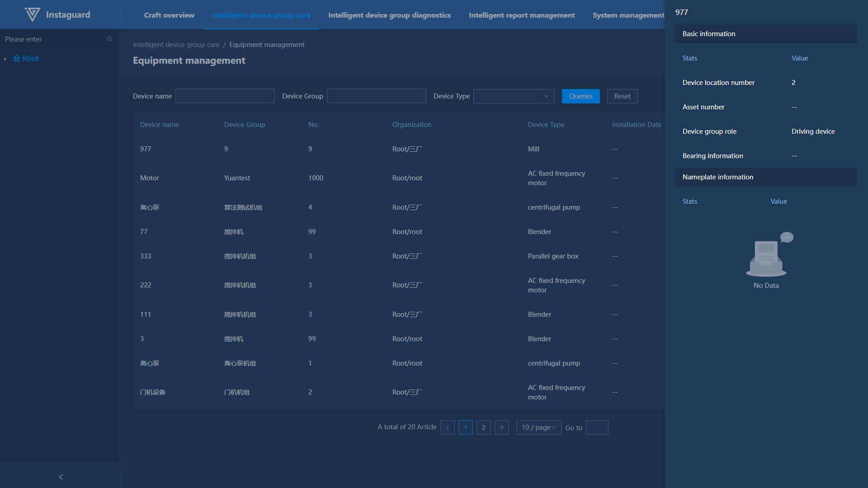
Task: Click the Root building icon in tree
Action: click(17, 59)
